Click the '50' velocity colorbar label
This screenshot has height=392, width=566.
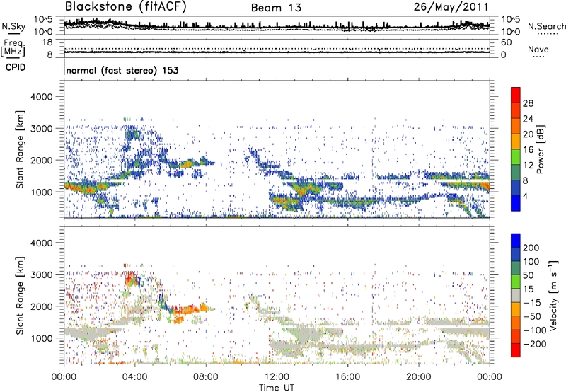[528, 275]
